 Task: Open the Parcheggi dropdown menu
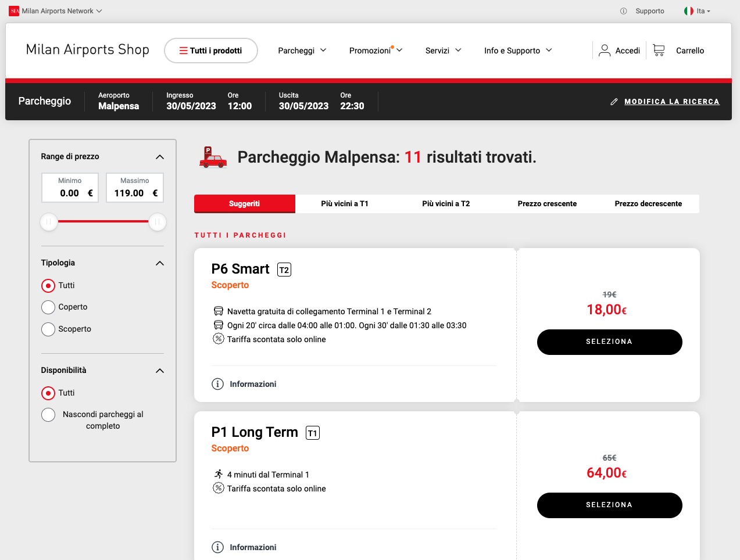point(302,51)
